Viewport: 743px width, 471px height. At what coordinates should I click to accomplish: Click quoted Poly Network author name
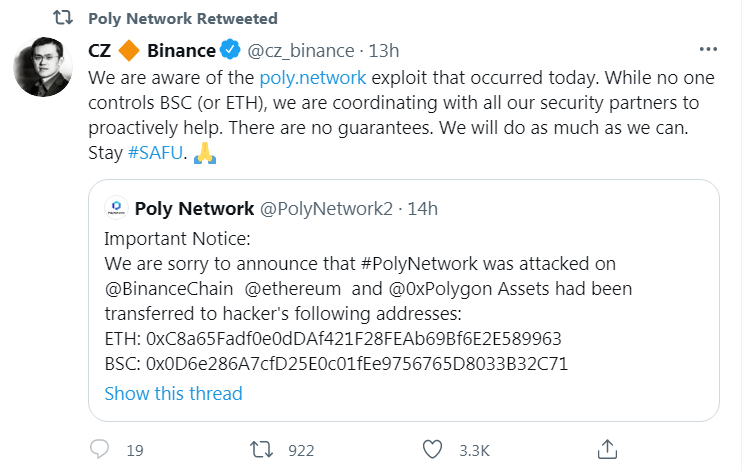(x=194, y=209)
